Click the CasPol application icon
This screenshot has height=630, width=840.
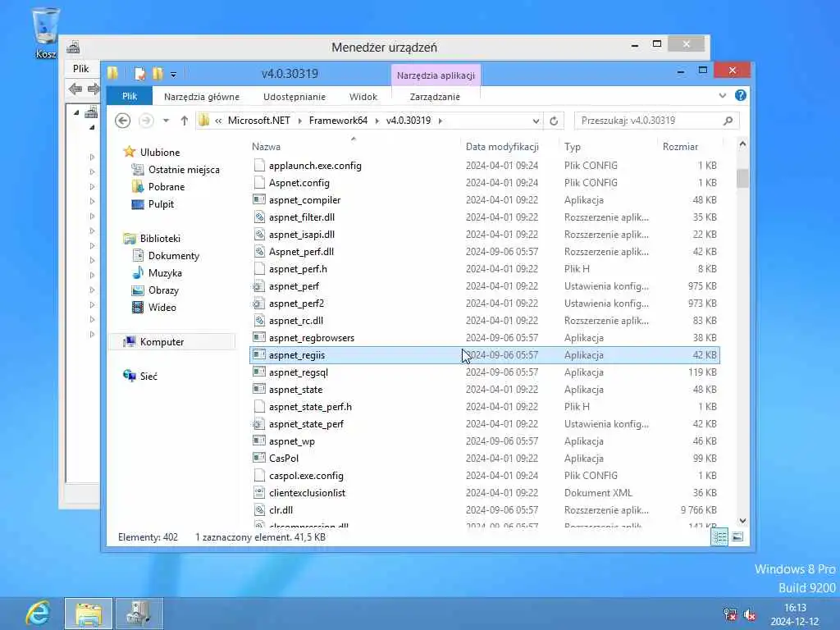coord(259,458)
